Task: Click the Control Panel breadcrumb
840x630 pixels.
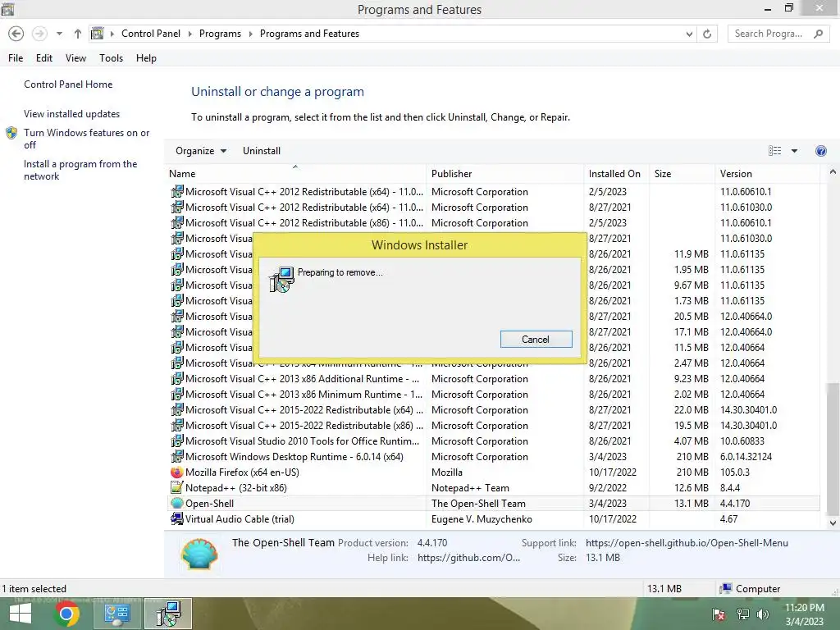Action: 151,33
